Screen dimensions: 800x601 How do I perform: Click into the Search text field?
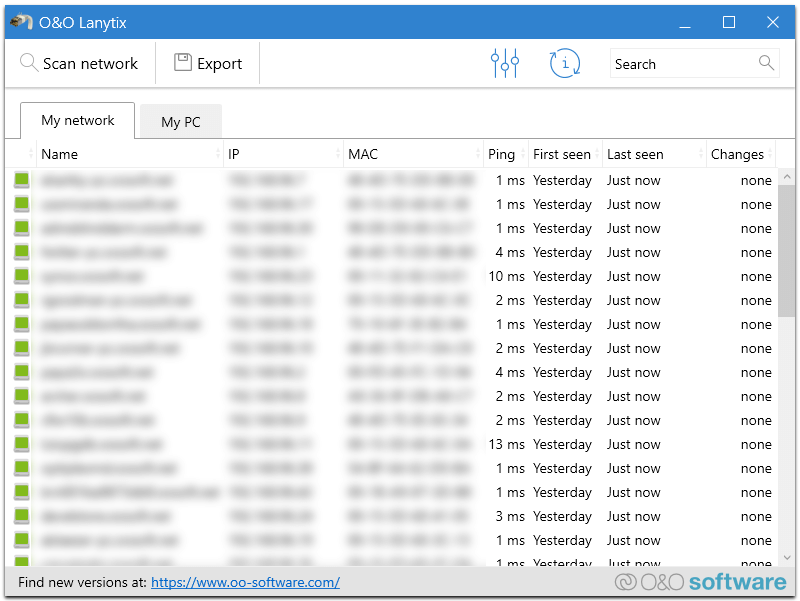click(683, 64)
